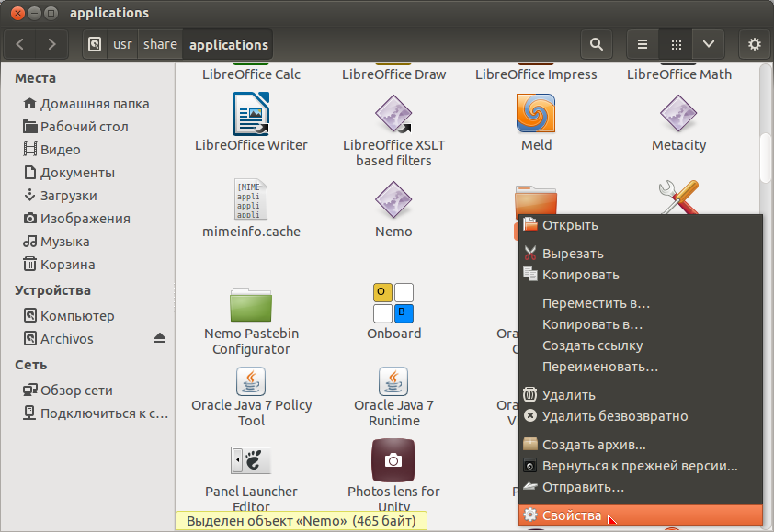Open Свойства from the context menu
Screen dimensions: 774x532
click(640, 515)
